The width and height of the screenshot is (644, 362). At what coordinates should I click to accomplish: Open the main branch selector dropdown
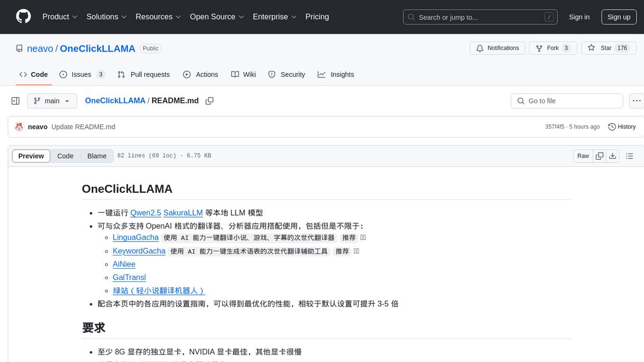[52, 101]
